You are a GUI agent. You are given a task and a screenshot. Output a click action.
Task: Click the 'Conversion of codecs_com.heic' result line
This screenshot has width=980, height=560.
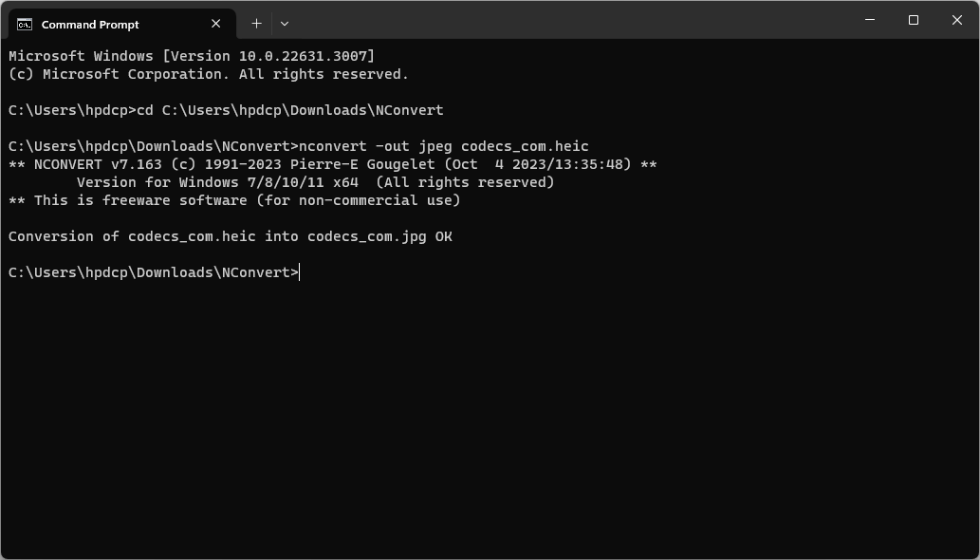(x=230, y=236)
